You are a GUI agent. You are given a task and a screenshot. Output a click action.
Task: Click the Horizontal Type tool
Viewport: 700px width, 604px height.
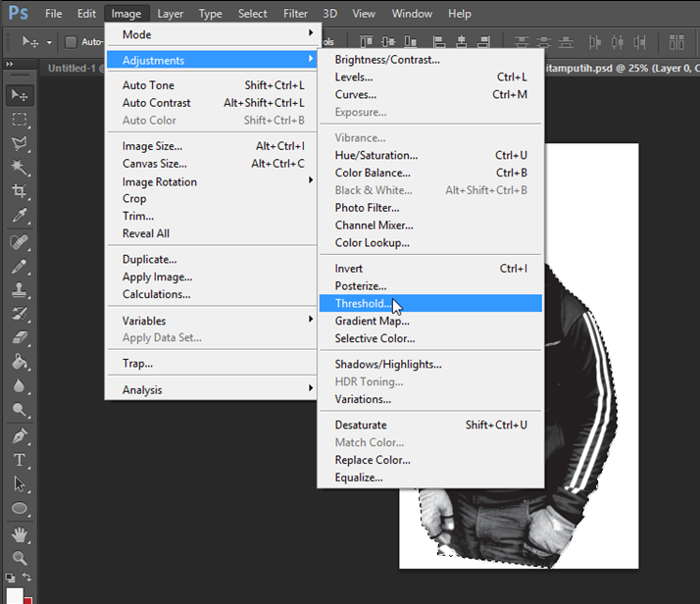tap(20, 460)
